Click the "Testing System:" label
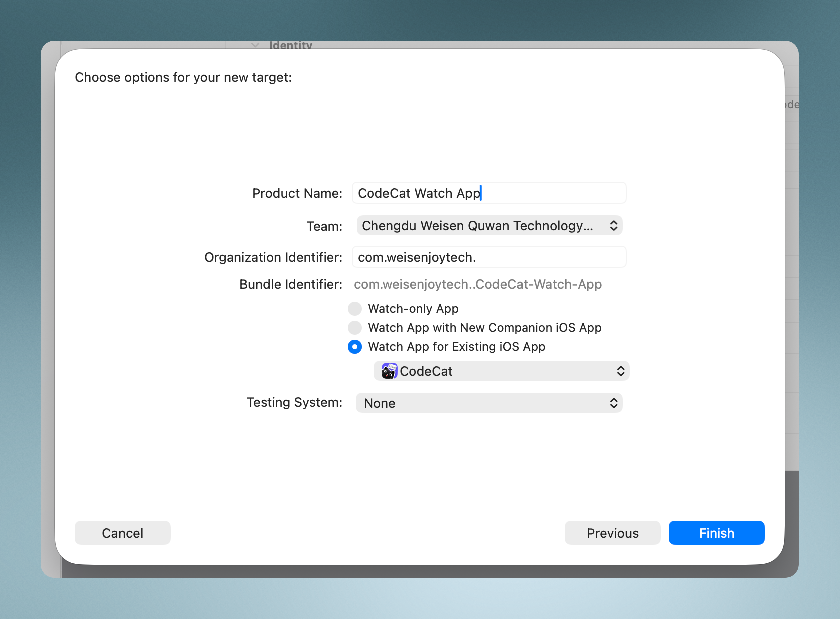The width and height of the screenshot is (840, 619). 294,402
